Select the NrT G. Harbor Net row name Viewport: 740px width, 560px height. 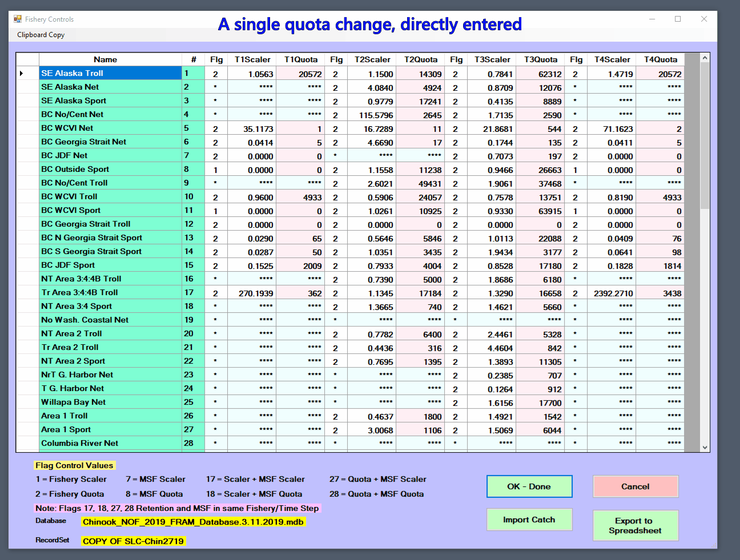110,374
